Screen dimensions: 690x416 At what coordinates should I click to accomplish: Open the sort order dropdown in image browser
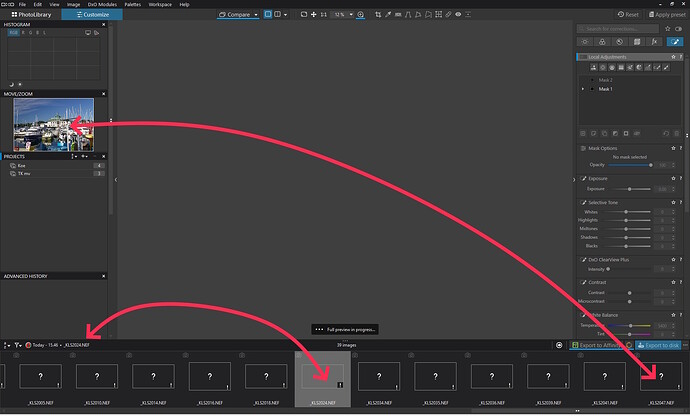tap(6, 345)
